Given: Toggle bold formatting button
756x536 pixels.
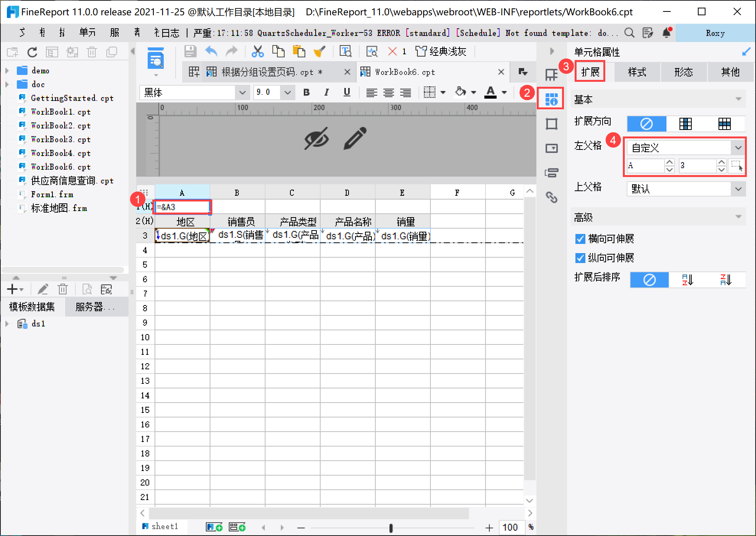Looking at the screenshot, I should point(306,92).
